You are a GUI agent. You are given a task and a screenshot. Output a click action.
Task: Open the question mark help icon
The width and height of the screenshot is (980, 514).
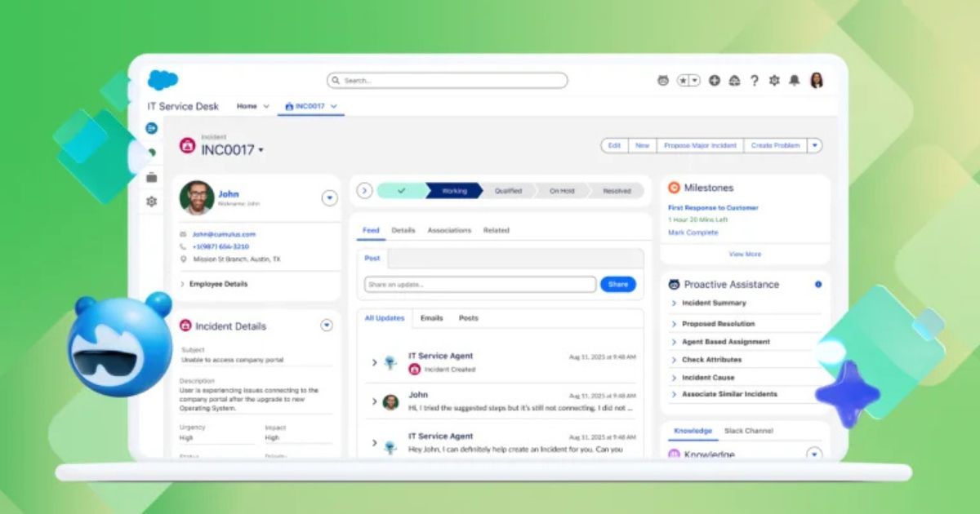pos(754,81)
